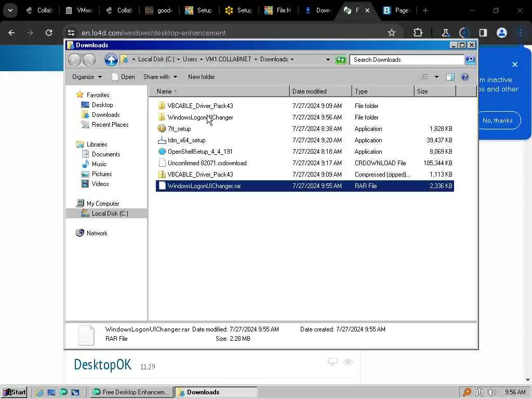This screenshot has height=399, width=532.
Task: Refresh the Downloads folder with green arrows icon
Action: point(341,60)
